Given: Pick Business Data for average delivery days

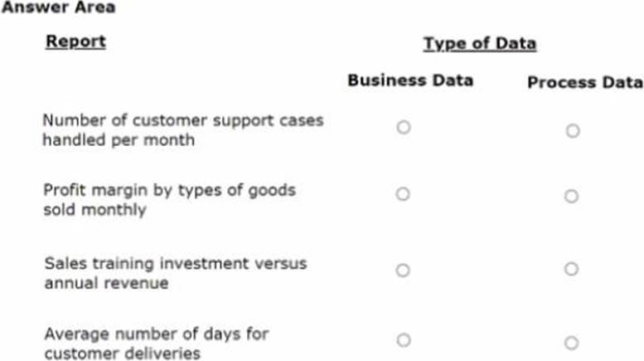Looking at the screenshot, I should 403,339.
